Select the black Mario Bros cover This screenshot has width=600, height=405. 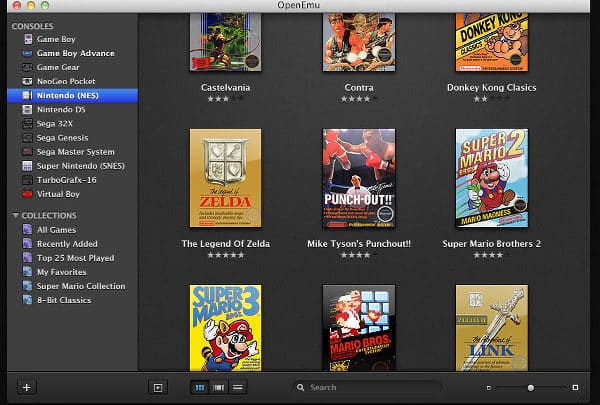359,328
